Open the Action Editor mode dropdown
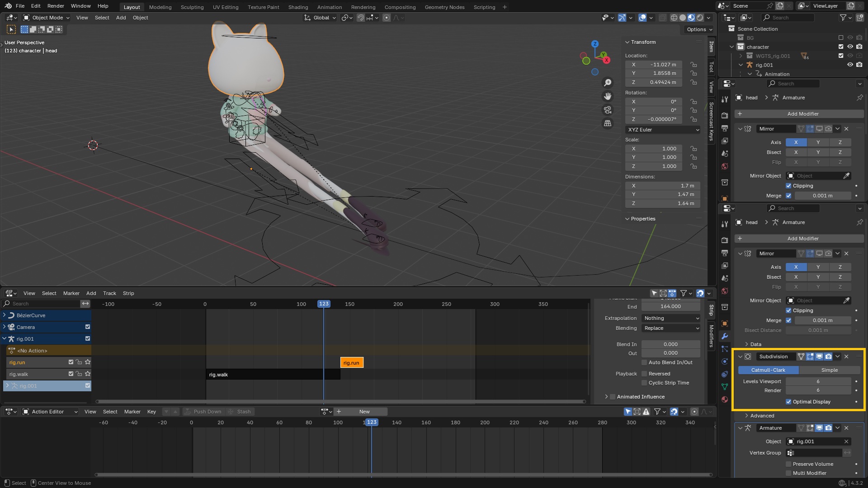The image size is (868, 488). point(50,412)
